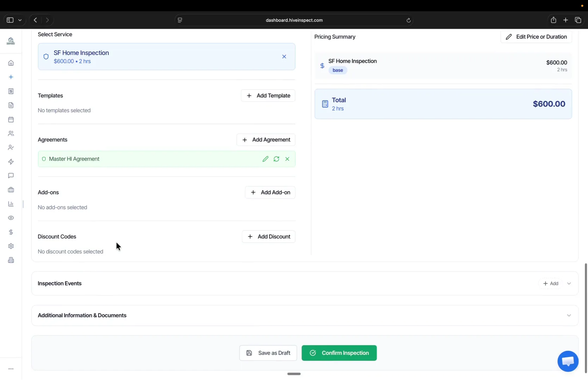This screenshot has width=588, height=380.
Task: Click Add Agreement button
Action: (x=266, y=140)
